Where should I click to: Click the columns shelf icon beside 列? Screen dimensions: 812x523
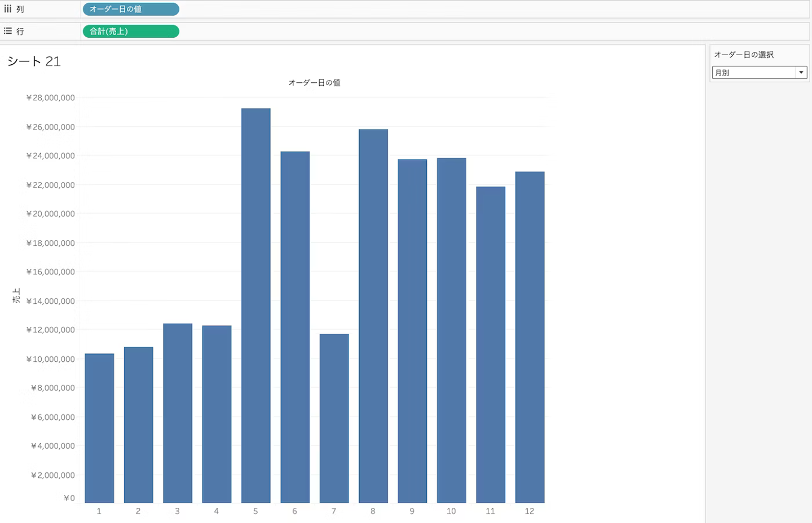point(8,9)
